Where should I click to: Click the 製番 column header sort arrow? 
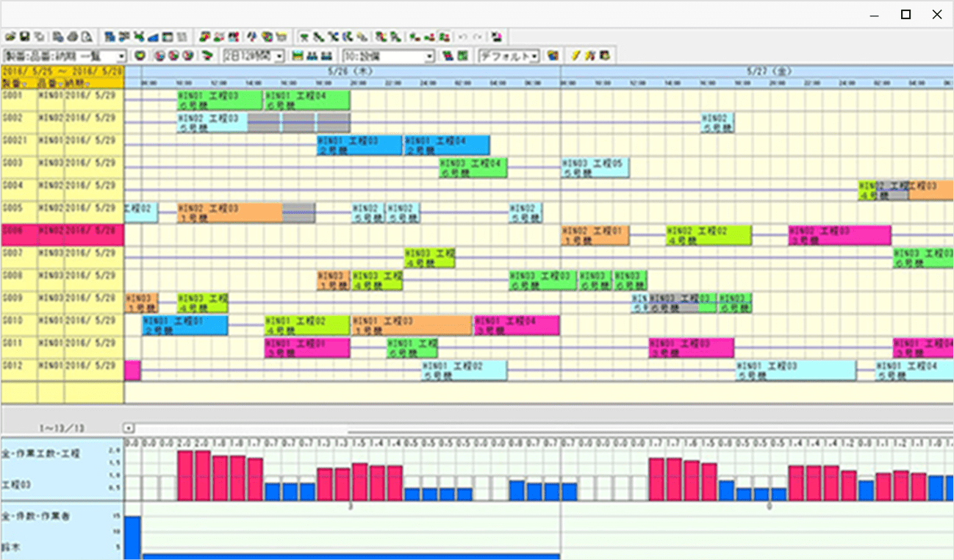[x=24, y=85]
